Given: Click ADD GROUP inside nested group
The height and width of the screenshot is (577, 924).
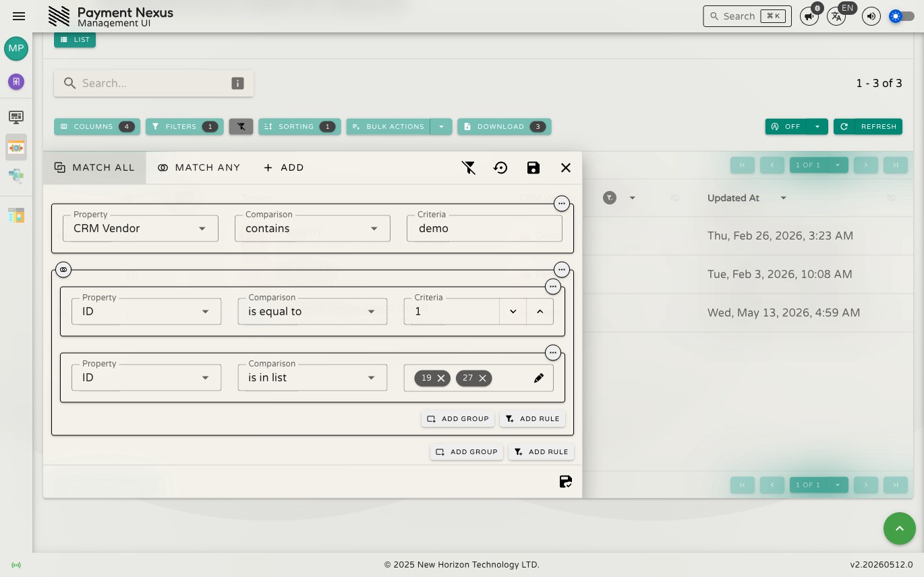Looking at the screenshot, I should coord(458,418).
